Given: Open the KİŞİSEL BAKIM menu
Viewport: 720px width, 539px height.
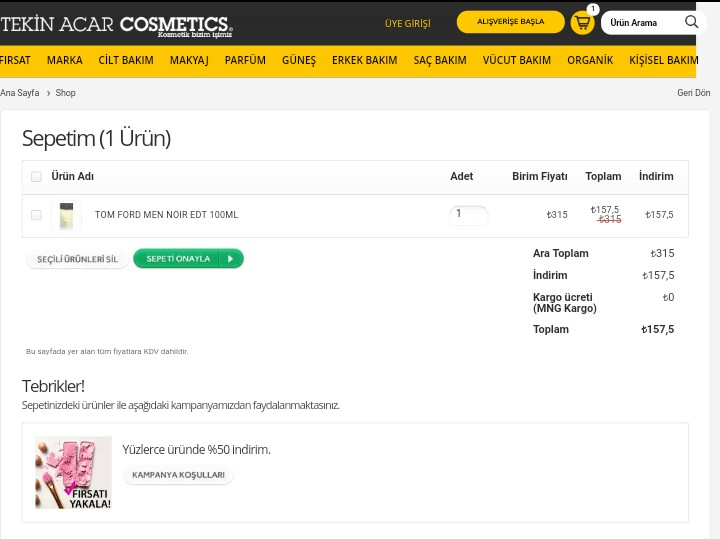Looking at the screenshot, I should click(x=664, y=60).
